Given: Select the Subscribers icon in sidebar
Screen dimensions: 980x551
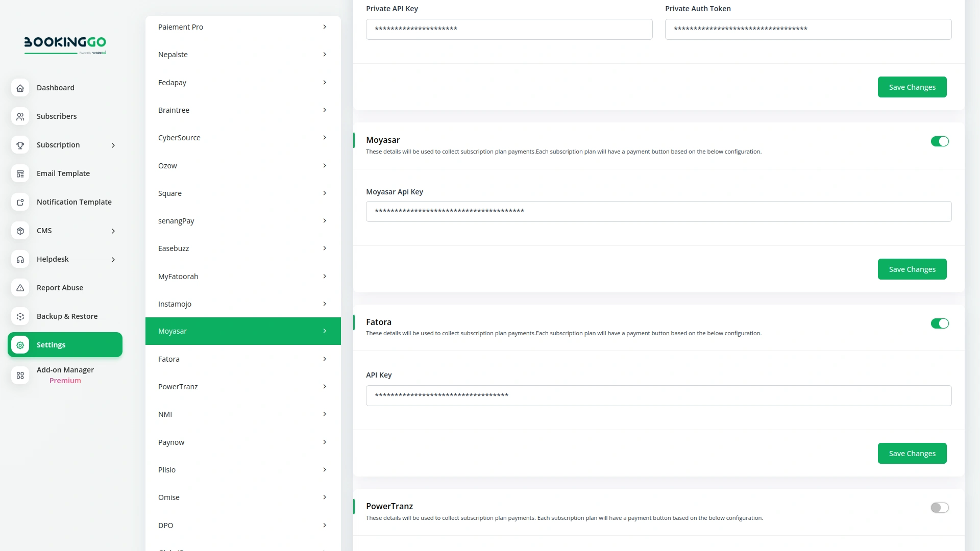Looking at the screenshot, I should point(20,116).
